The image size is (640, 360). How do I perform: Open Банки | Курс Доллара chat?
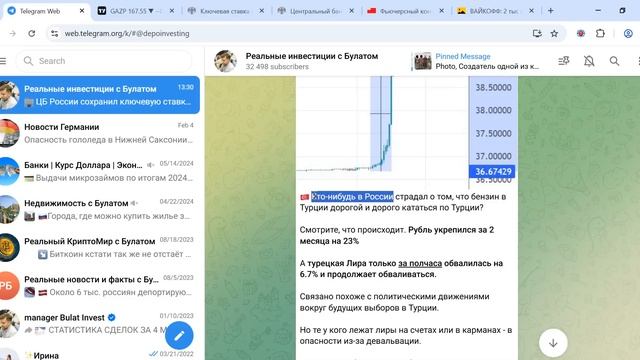point(100,171)
